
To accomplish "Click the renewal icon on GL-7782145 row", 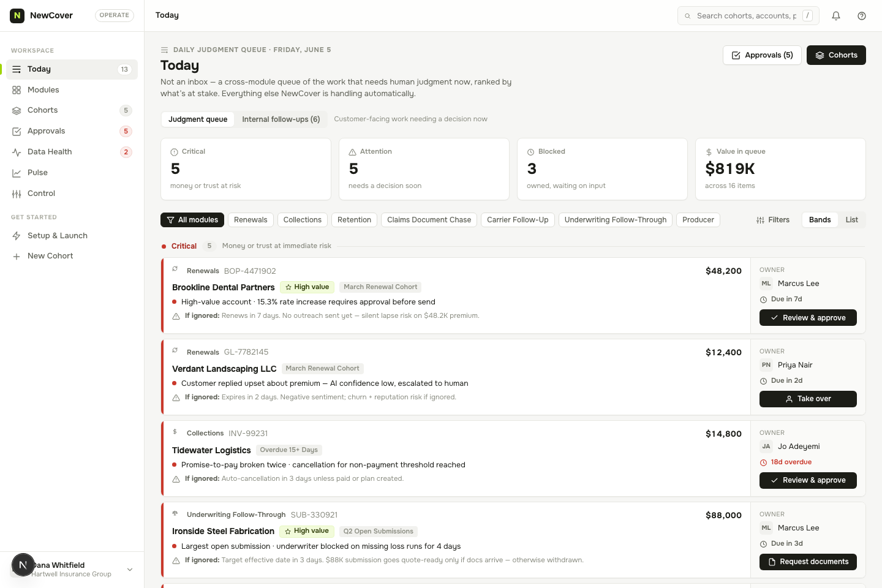I will click(x=175, y=350).
